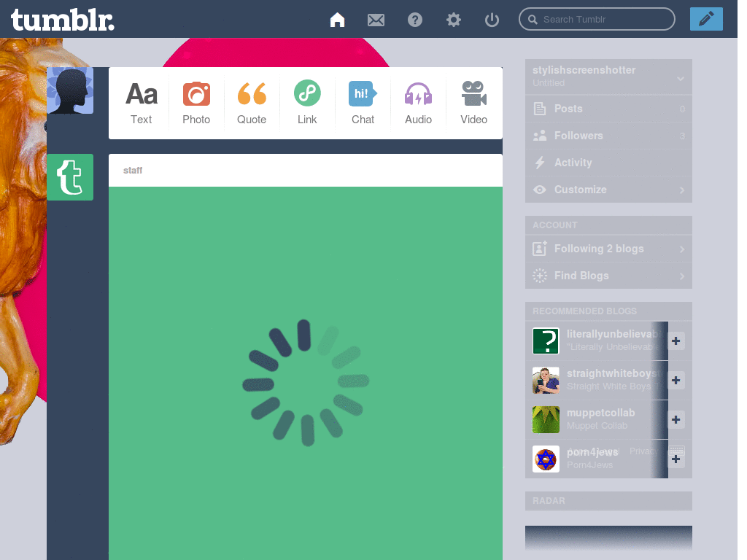The height and width of the screenshot is (560, 747).
Task: Open the porn4jews blog link
Action: click(592, 452)
